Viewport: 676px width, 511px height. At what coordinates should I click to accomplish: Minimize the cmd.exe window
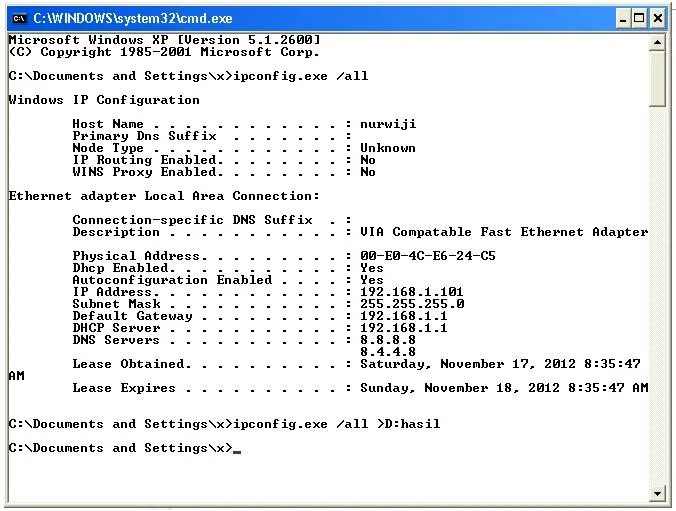click(x=623, y=19)
